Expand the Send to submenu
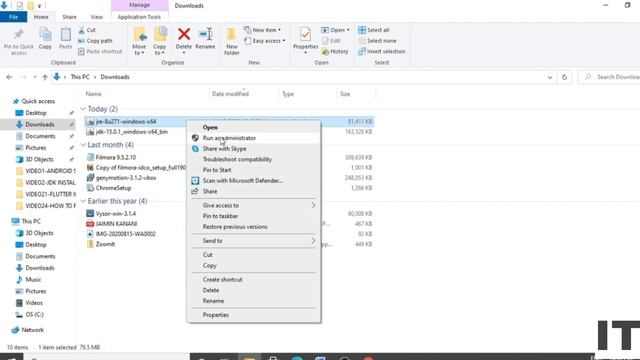This screenshot has height=360, width=640. pos(253,241)
